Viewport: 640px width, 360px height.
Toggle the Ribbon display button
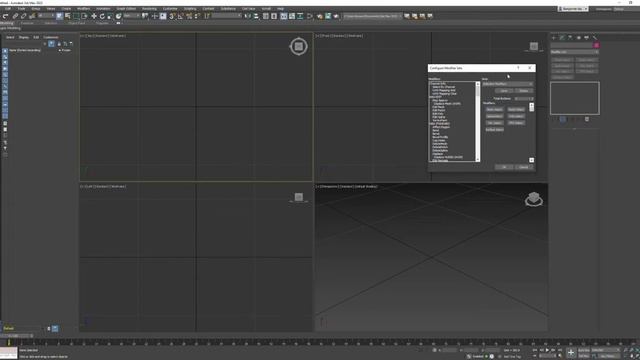pyautogui.click(x=284, y=16)
